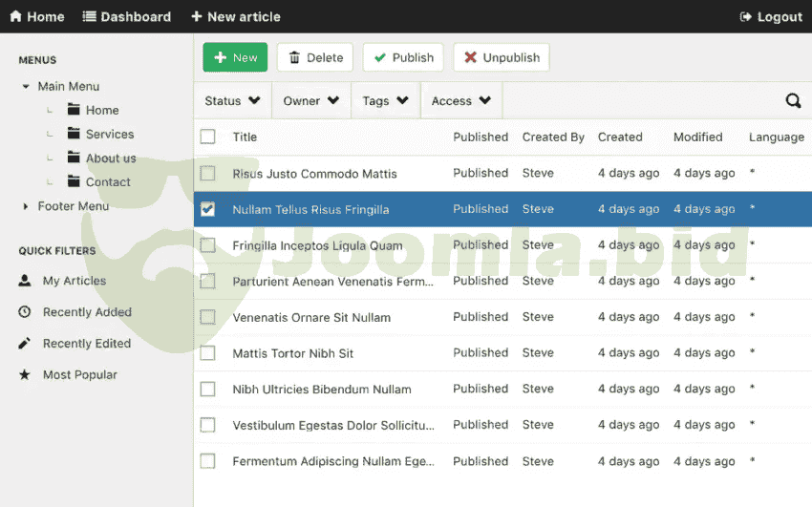Choose New article in the top bar

pyautogui.click(x=235, y=16)
